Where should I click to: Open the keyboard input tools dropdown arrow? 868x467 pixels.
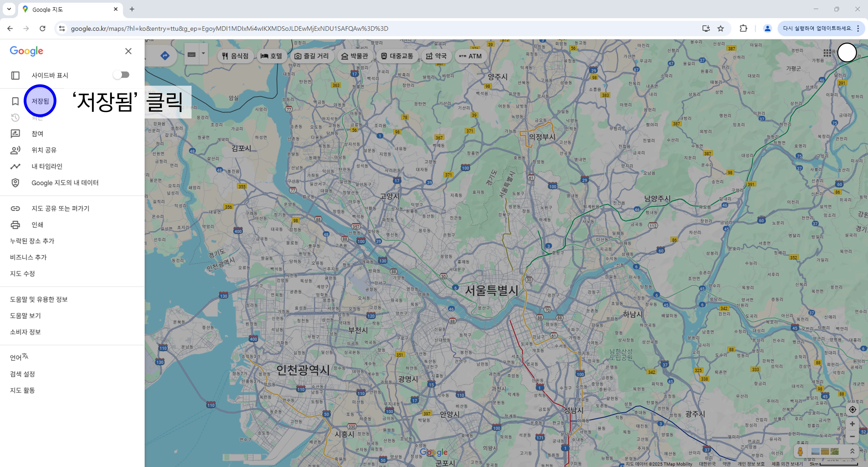(x=203, y=54)
